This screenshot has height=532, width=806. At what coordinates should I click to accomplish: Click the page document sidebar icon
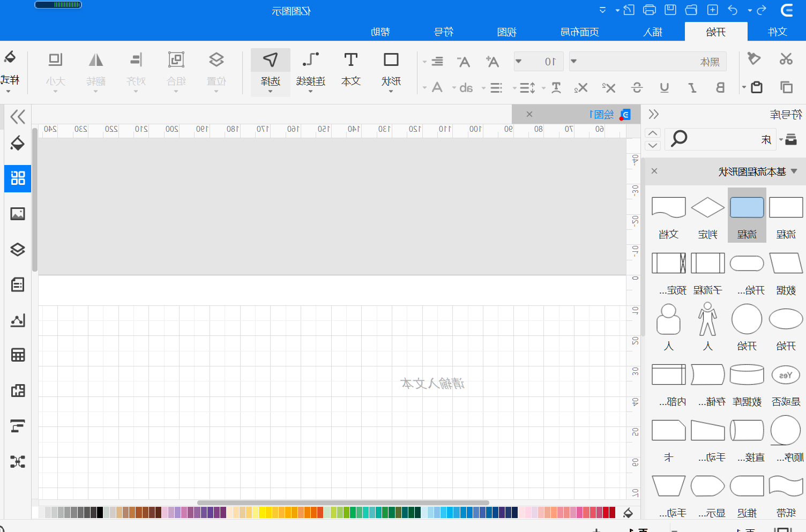(x=18, y=284)
